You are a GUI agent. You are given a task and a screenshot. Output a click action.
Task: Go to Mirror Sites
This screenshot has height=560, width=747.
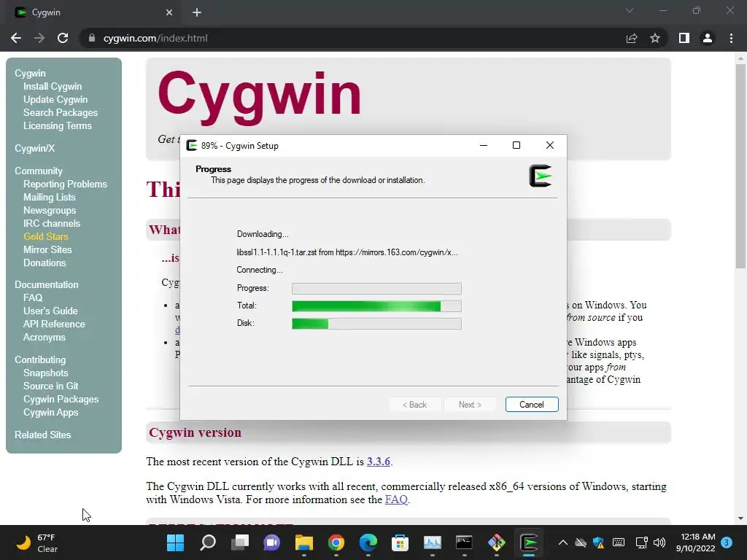pos(47,249)
